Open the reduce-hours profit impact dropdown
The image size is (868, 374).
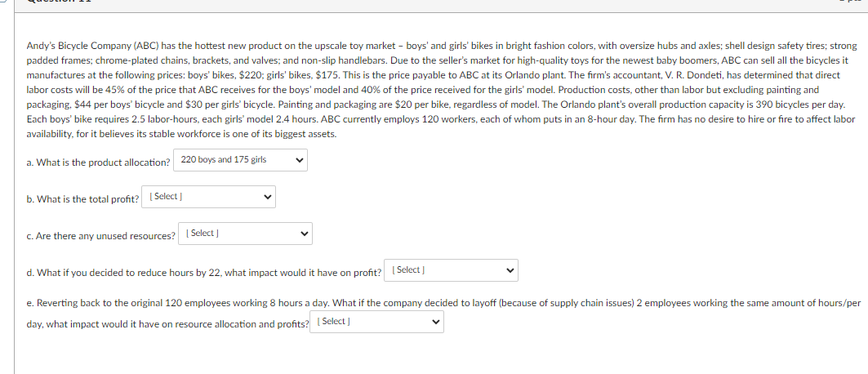[452, 270]
